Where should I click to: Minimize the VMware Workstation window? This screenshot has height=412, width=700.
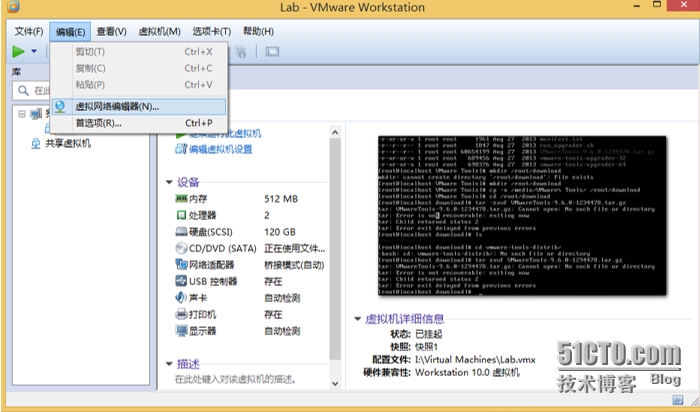coord(637,6)
